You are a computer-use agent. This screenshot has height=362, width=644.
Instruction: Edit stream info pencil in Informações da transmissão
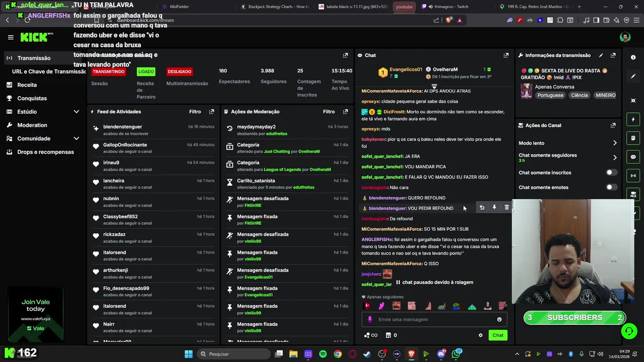click(x=601, y=55)
